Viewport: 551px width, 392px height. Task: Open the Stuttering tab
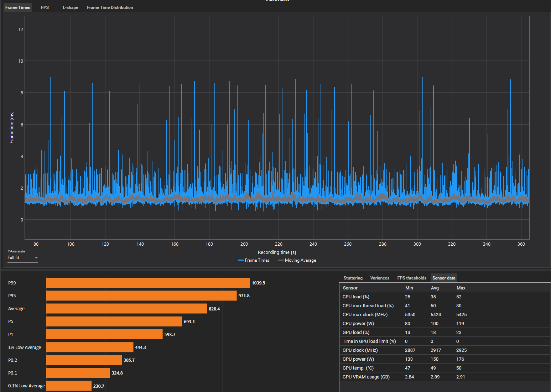(x=353, y=278)
